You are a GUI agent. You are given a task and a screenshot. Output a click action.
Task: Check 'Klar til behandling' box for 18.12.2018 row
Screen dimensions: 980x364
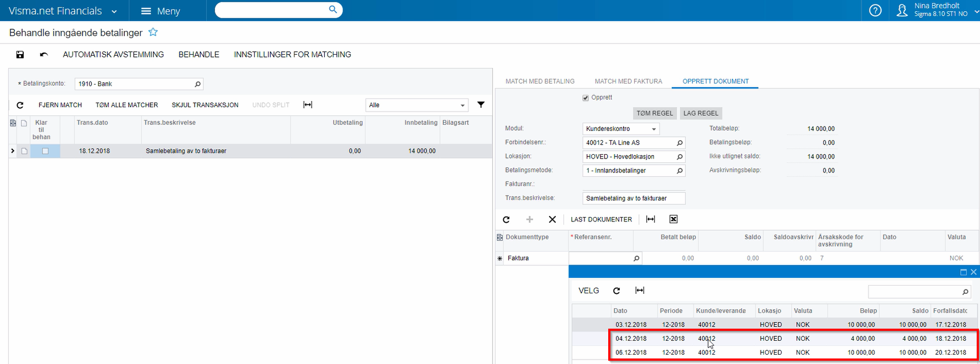[45, 151]
